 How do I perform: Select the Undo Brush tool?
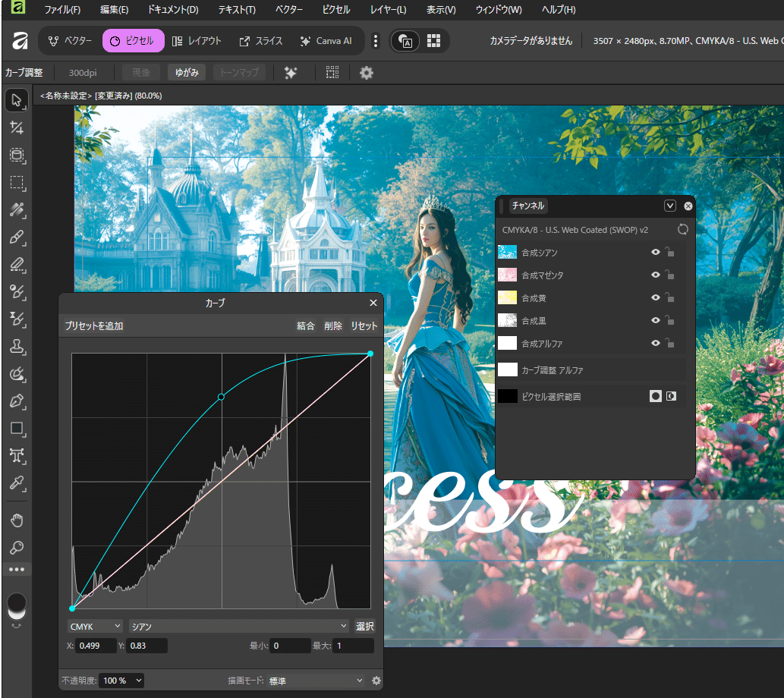(17, 319)
